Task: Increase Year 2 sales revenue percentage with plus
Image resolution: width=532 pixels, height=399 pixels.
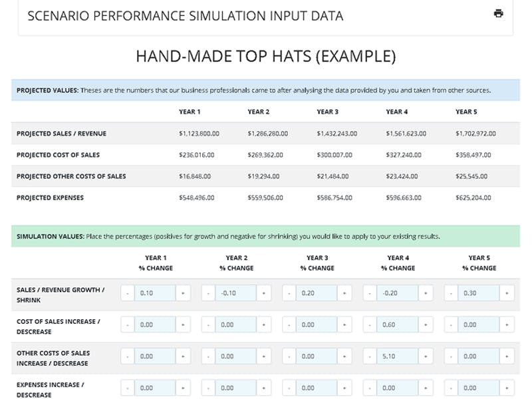Action: pos(263,293)
